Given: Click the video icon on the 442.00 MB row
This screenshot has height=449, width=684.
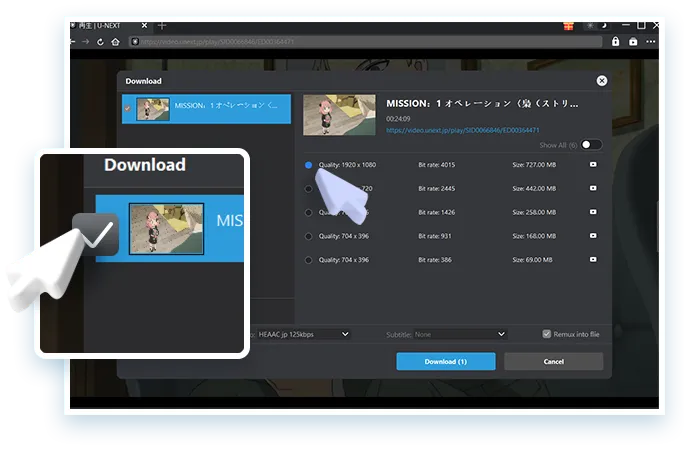Looking at the screenshot, I should pos(593,188).
